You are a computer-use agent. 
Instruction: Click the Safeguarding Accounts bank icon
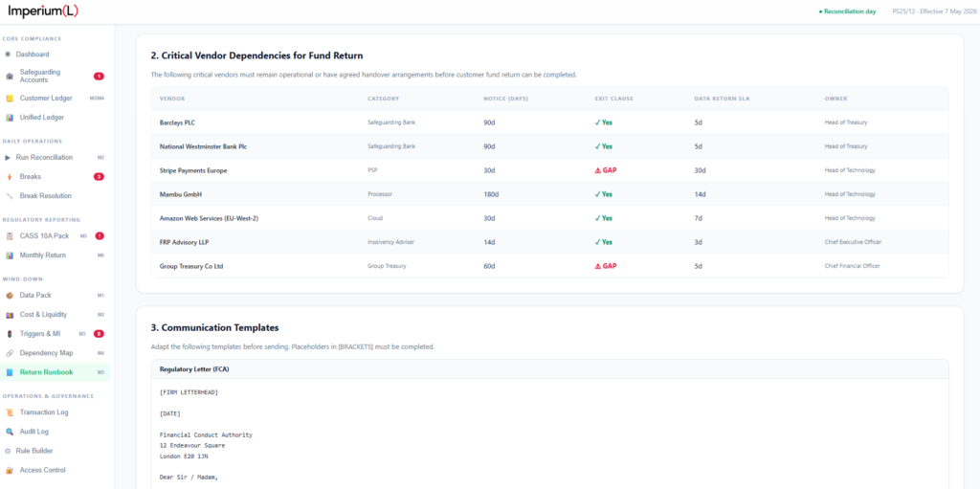tap(10, 77)
